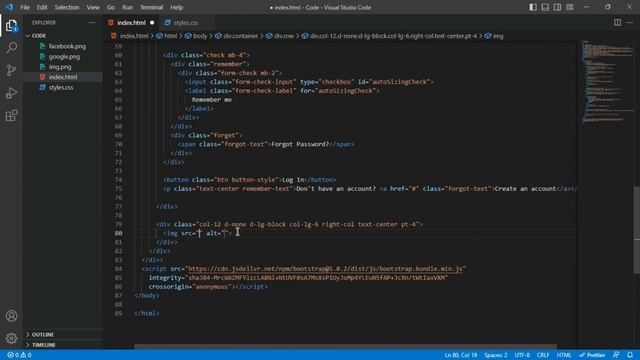Open img.png in the explorer
The height and width of the screenshot is (360, 640).
tap(60, 67)
